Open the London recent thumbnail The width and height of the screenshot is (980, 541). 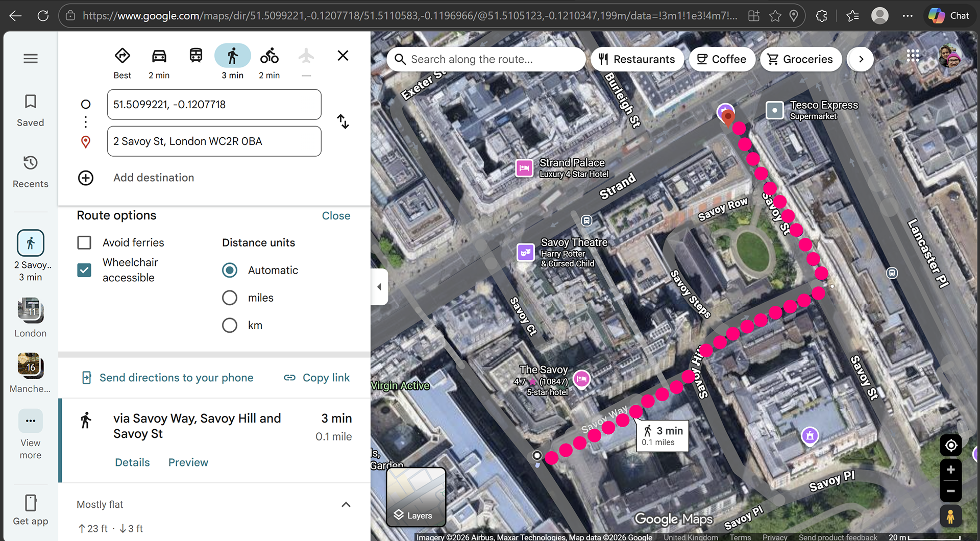(31, 317)
